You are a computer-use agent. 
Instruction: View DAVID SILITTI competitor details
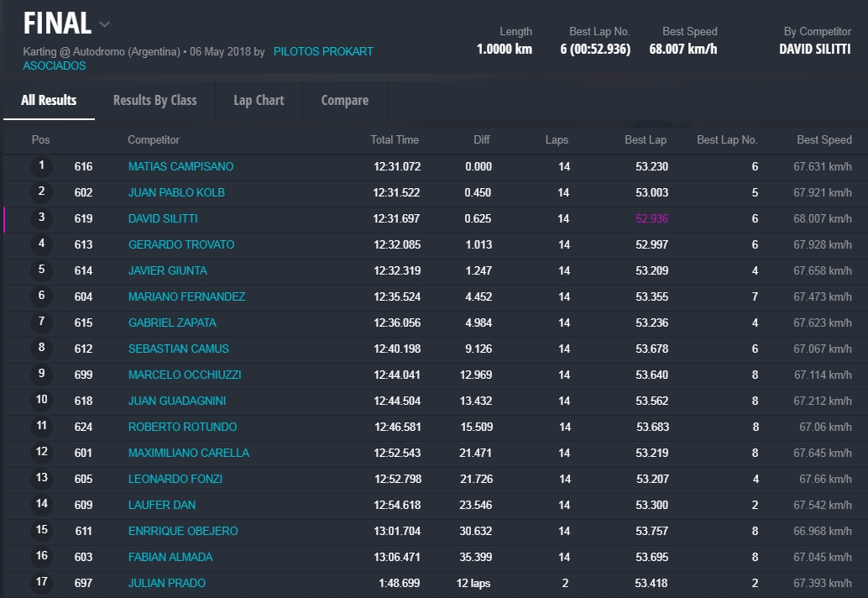coord(163,218)
